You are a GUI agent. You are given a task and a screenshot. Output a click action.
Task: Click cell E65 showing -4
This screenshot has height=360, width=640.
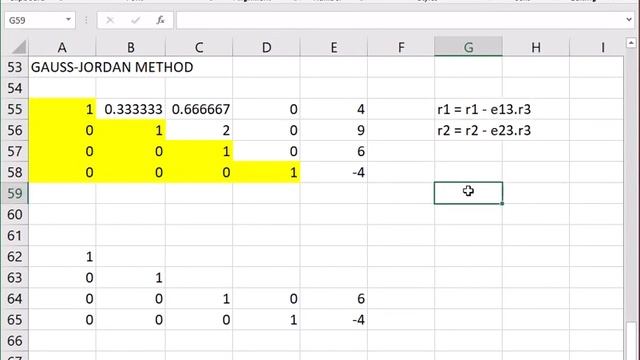pyautogui.click(x=333, y=320)
